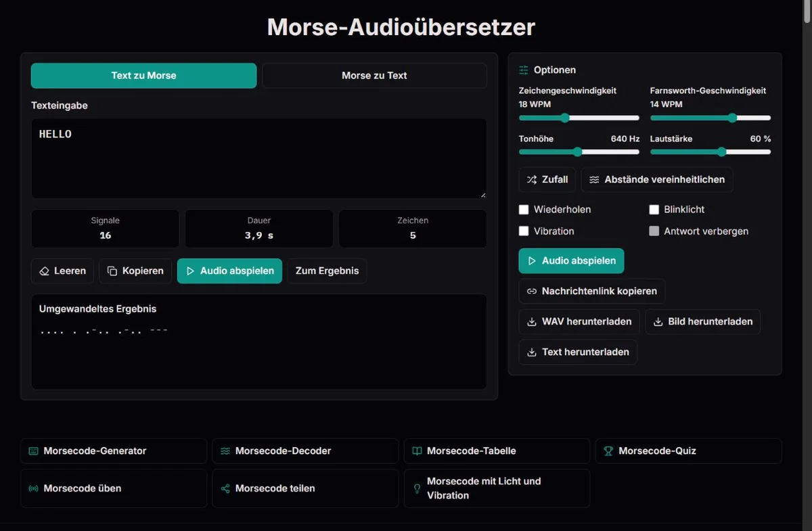
Task: Adjust the Tonhöhe slider
Action: point(579,152)
